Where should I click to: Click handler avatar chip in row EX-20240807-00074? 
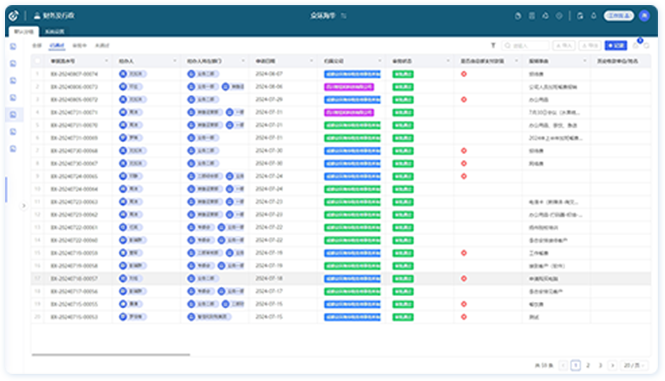click(133, 74)
